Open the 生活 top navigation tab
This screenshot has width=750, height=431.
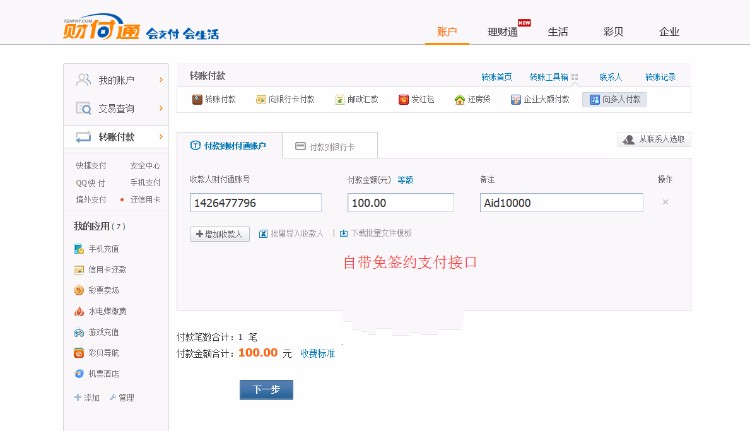pos(558,32)
